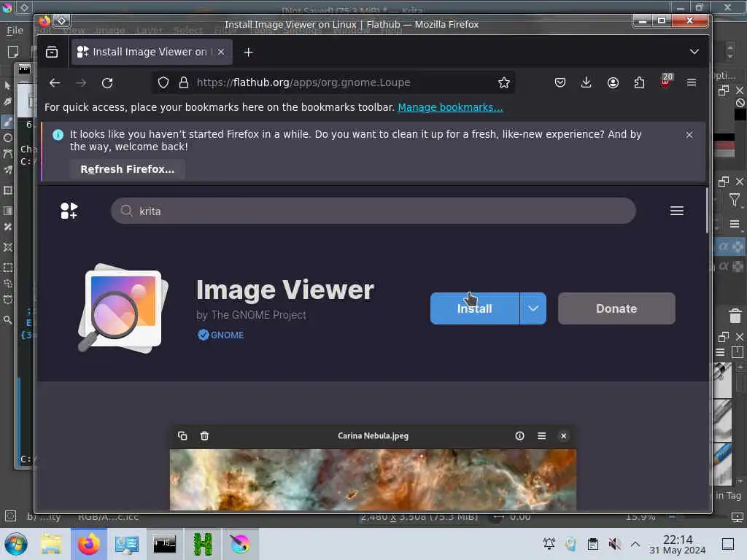747x560 pixels.
Task: Focus the Flathub search field containing krita
Action: pos(373,211)
